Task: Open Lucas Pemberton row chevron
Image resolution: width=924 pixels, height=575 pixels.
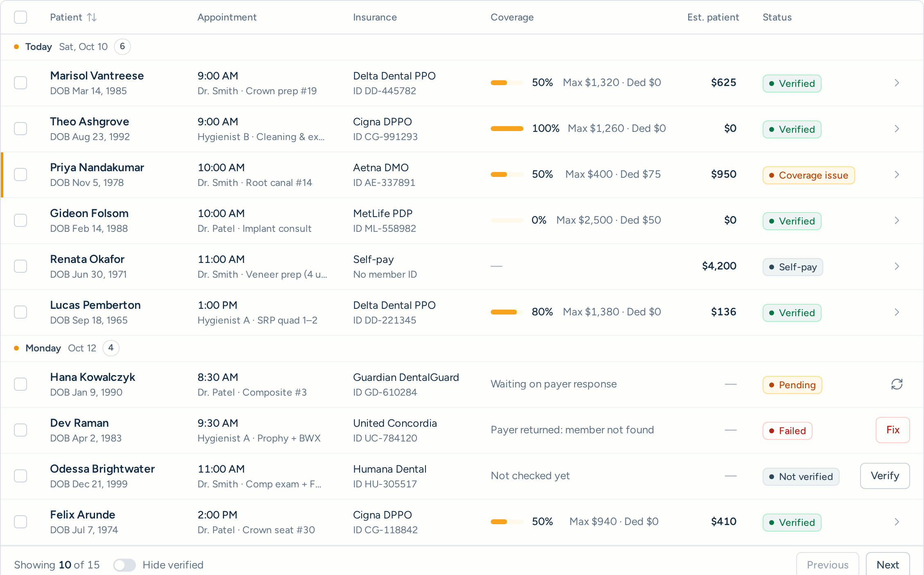Action: [x=897, y=312]
